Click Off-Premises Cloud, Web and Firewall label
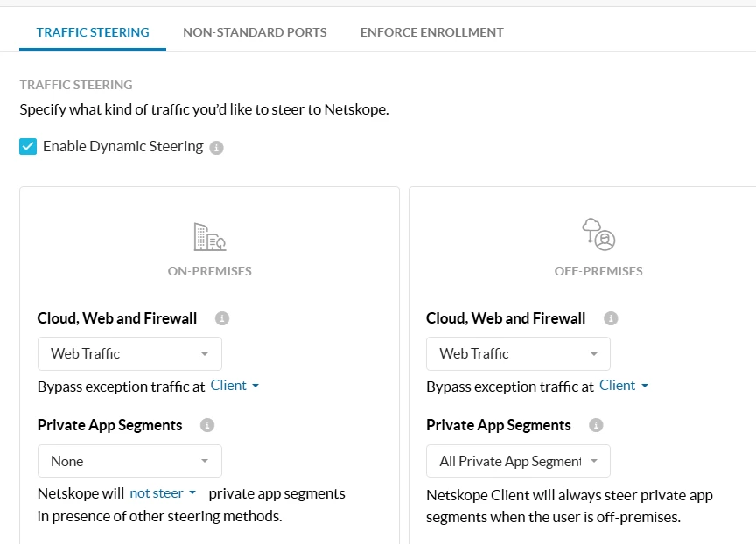 pyautogui.click(x=506, y=318)
